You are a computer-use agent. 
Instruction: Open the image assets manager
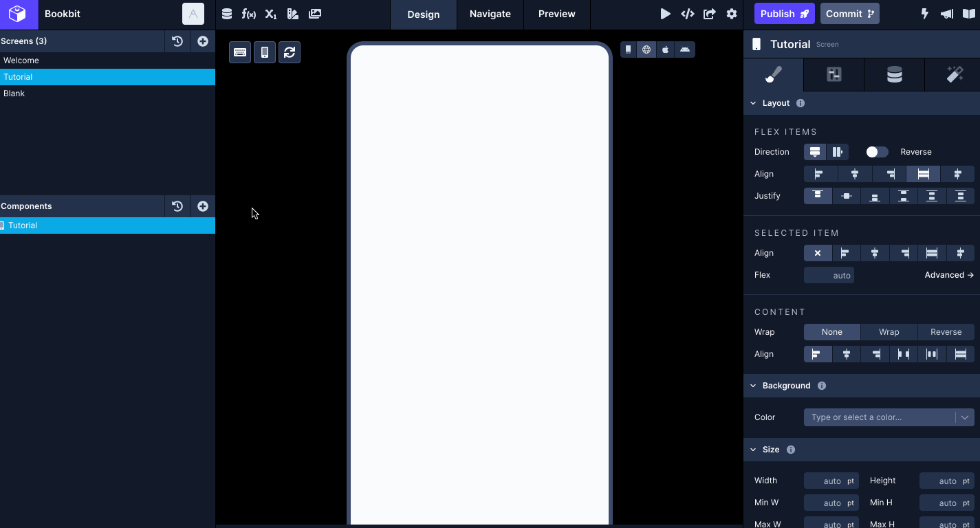click(x=315, y=13)
